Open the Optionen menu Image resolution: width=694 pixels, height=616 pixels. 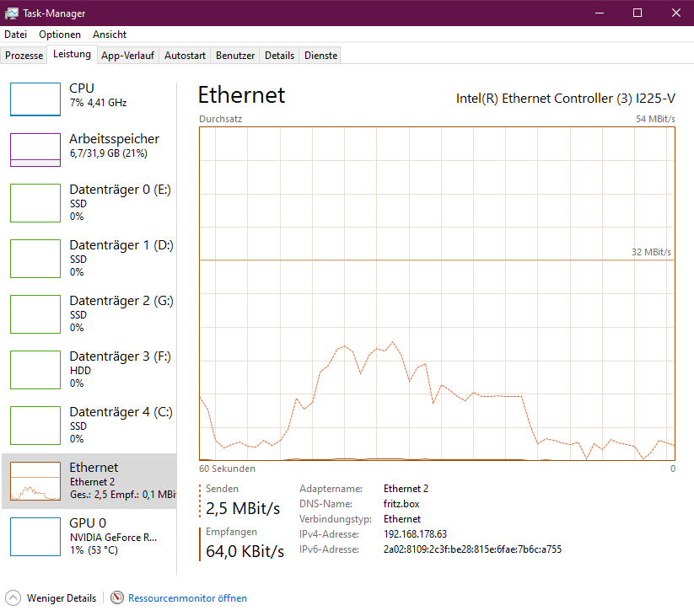(60, 35)
